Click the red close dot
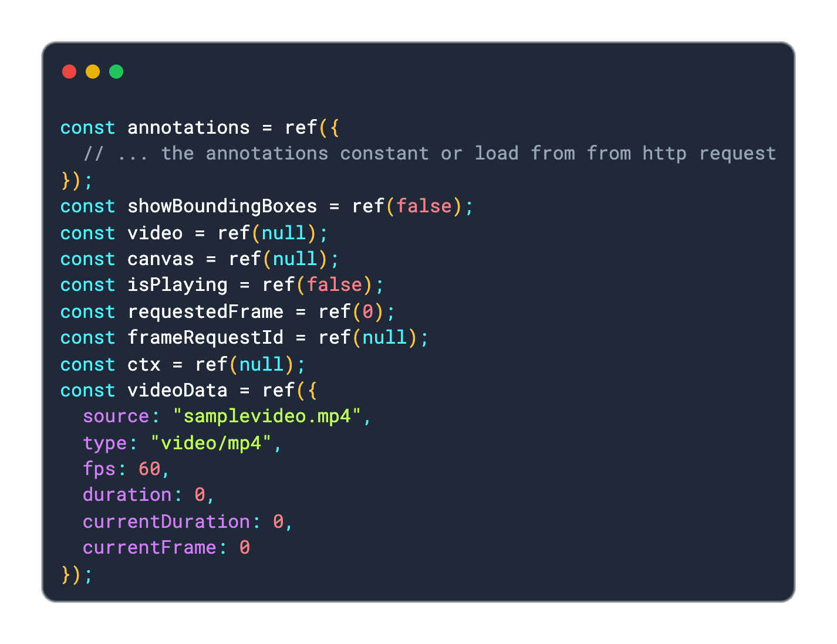The image size is (837, 644). tap(69, 72)
